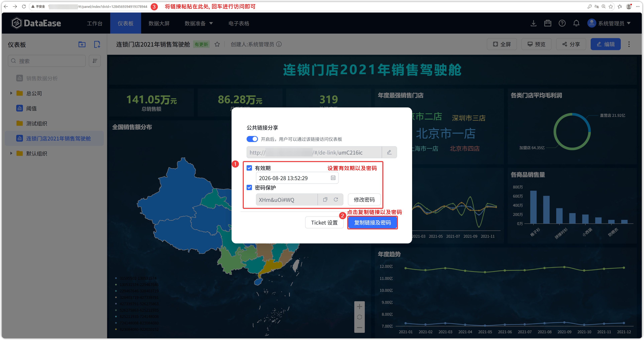Open the browser more options menu
644x340 pixels.
click(638, 7)
